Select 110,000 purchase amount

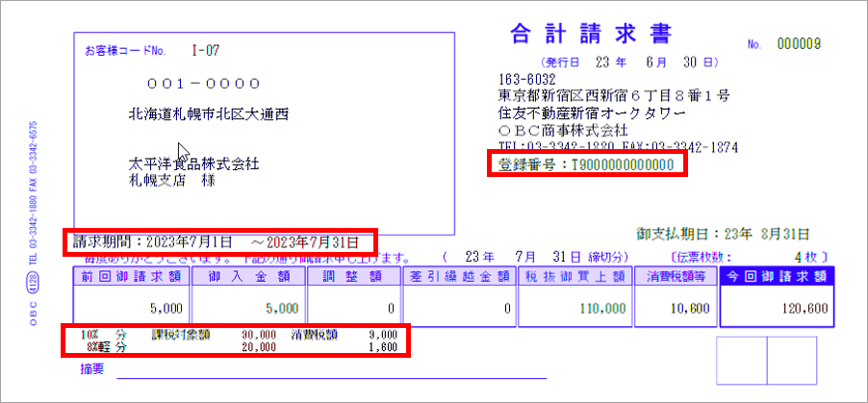[x=602, y=309]
